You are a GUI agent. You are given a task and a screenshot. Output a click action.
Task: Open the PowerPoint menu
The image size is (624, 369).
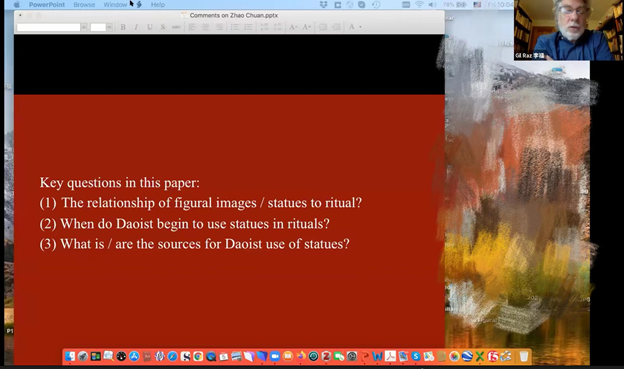pyautogui.click(x=47, y=5)
